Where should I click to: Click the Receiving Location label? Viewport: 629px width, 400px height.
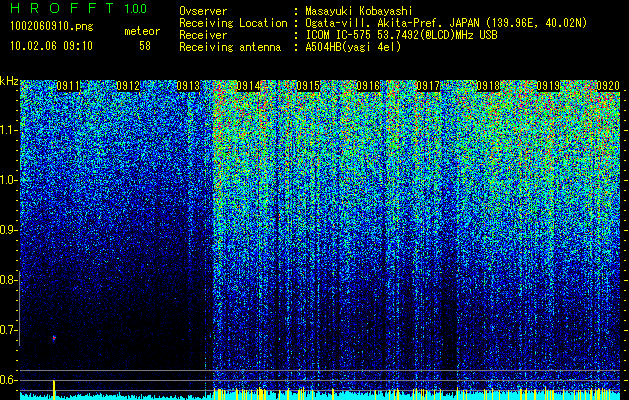(x=233, y=23)
